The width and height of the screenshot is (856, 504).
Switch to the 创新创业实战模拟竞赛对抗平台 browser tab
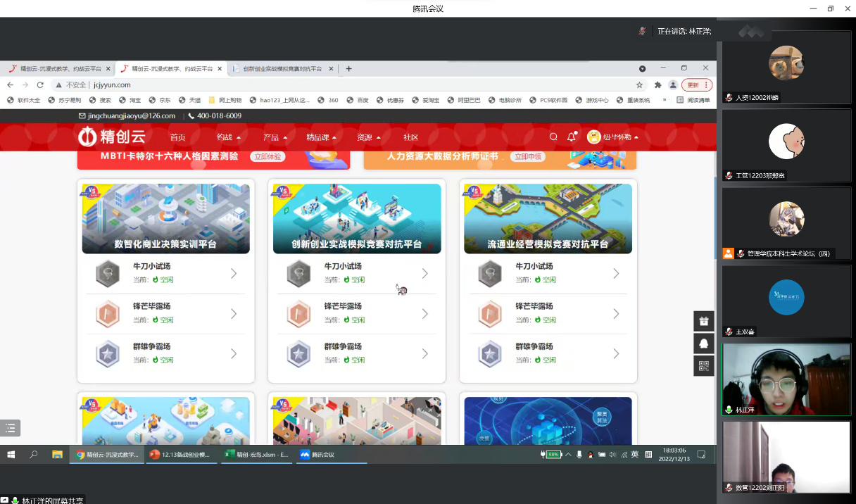[282, 69]
